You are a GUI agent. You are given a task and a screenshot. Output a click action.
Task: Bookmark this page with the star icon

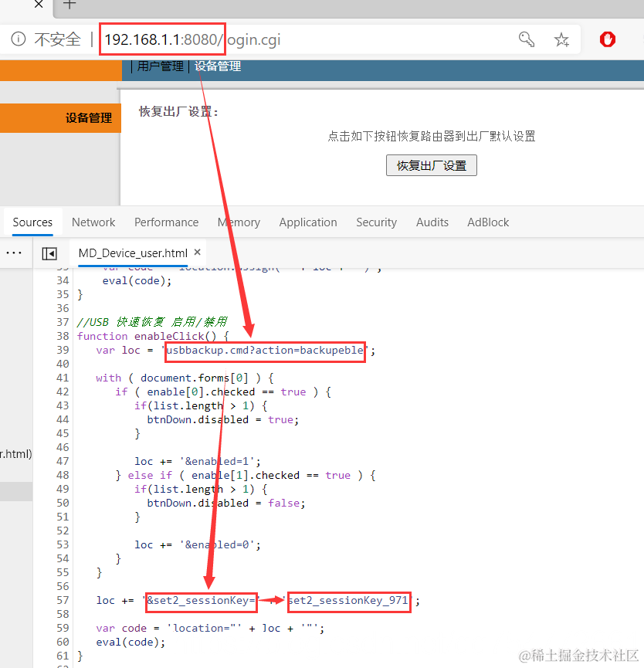(561, 39)
